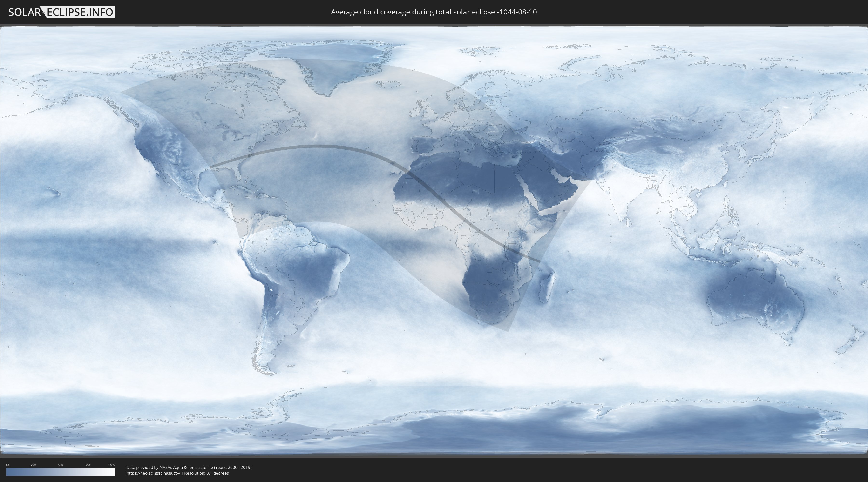Viewport: 868px width, 482px height.
Task: Click the NASA Aqua & Terra data credit
Action: point(189,467)
